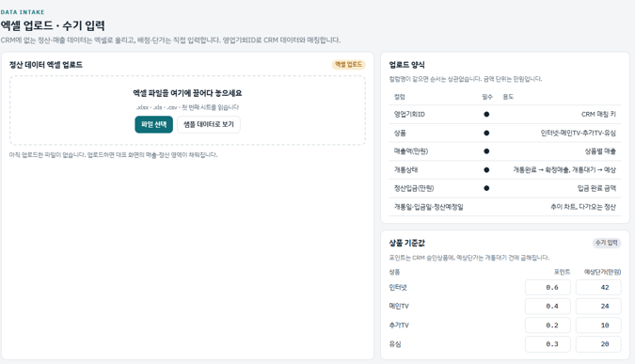Viewport: 635px width, 364px height.
Task: Click the 파일 선택 button
Action: [154, 124]
